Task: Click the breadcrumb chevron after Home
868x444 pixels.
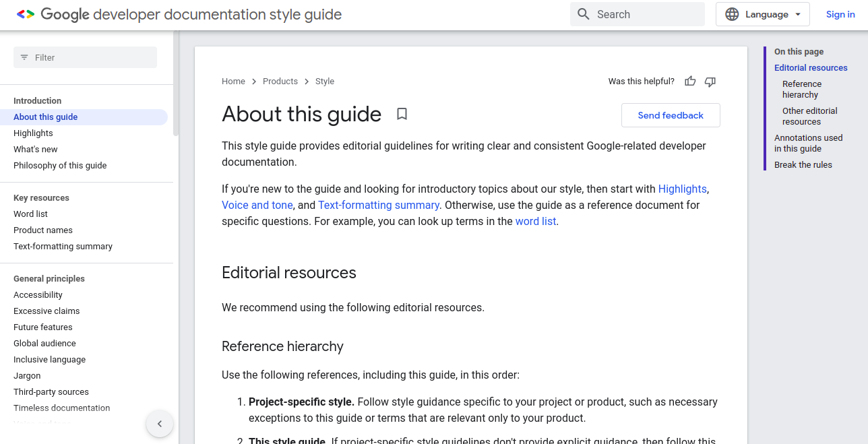Action: click(x=254, y=82)
